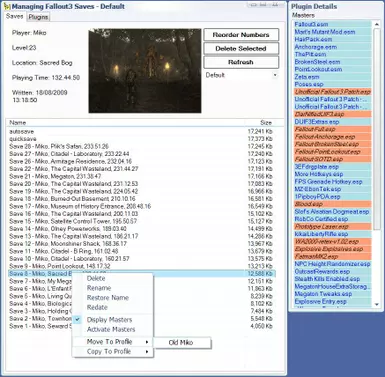The height and width of the screenshot is (377, 385).
Task: Click HairPack.esm in Masters list
Action: (332, 39)
